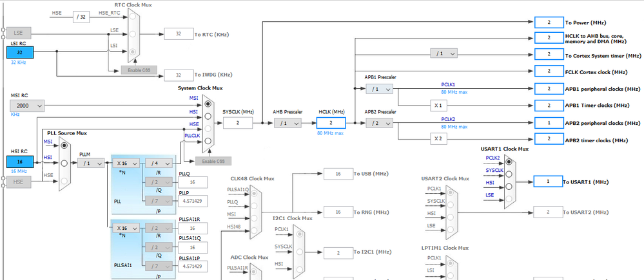
Task: Click the HCLK (MHz) value field
Action: 331,123
